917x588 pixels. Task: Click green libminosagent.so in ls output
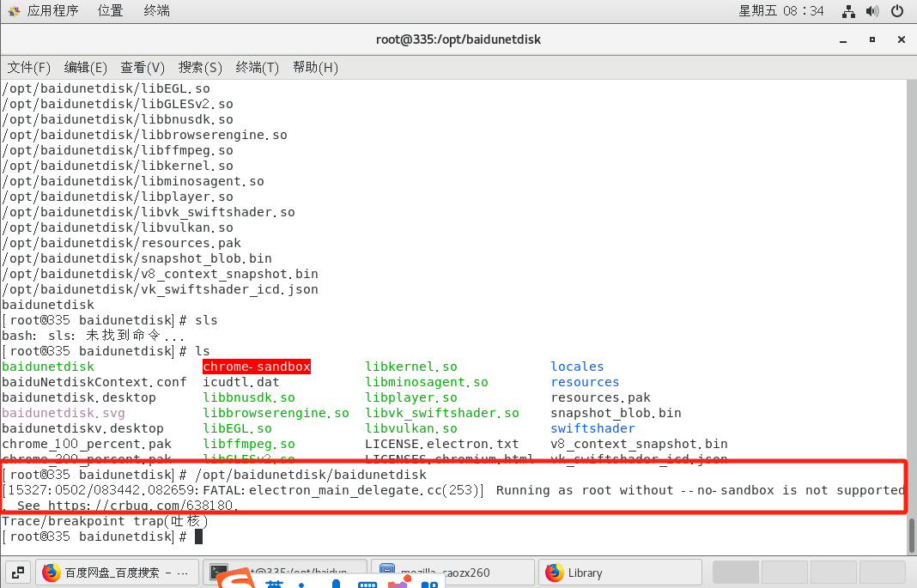427,382
